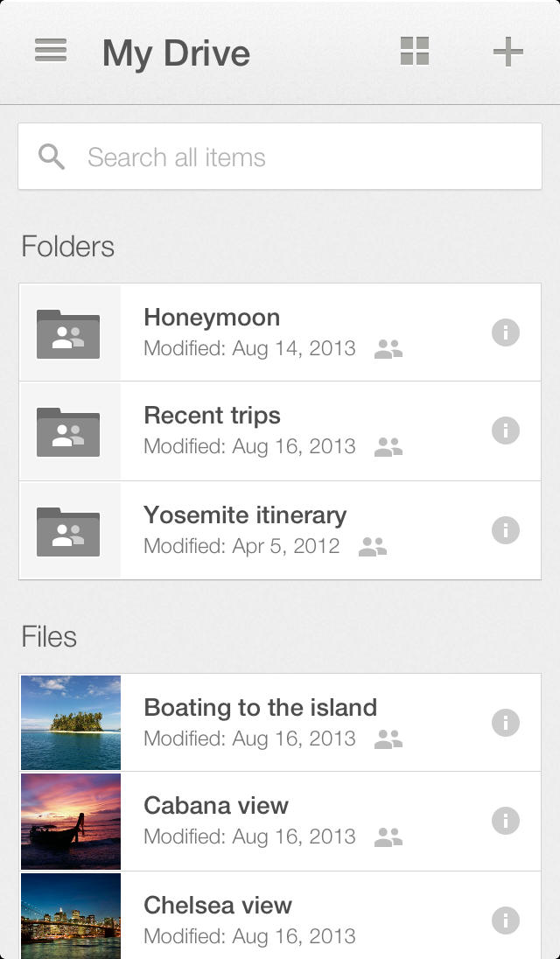The height and width of the screenshot is (959, 560).
Task: Tap the info icon for Honeymoon folder
Action: click(507, 332)
